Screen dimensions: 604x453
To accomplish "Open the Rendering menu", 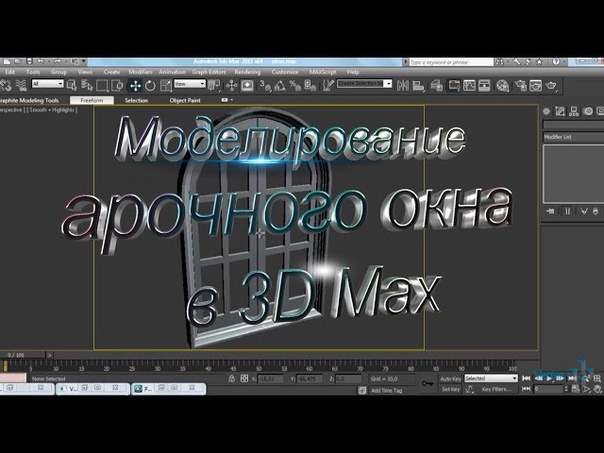I will click(x=247, y=72).
